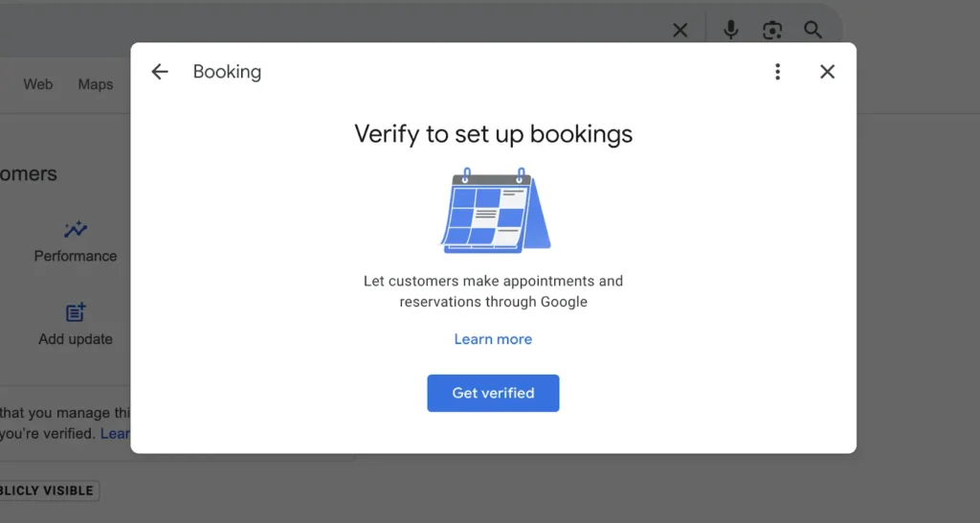The image size is (980, 523).
Task: Click the Performance label
Action: tap(76, 256)
